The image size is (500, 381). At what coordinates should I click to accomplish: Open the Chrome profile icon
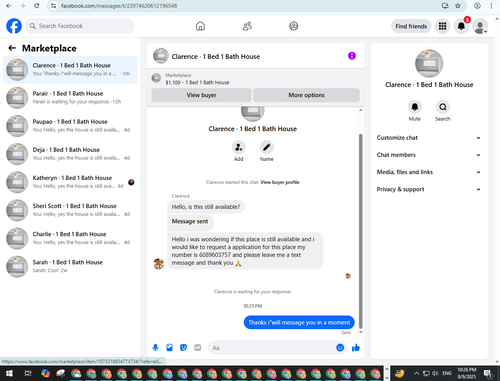click(x=477, y=6)
